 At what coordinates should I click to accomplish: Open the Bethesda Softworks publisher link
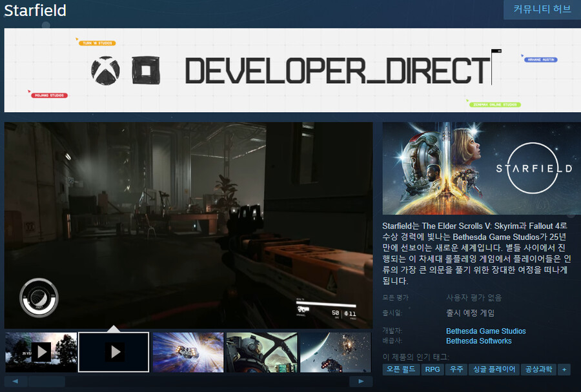[x=479, y=341]
